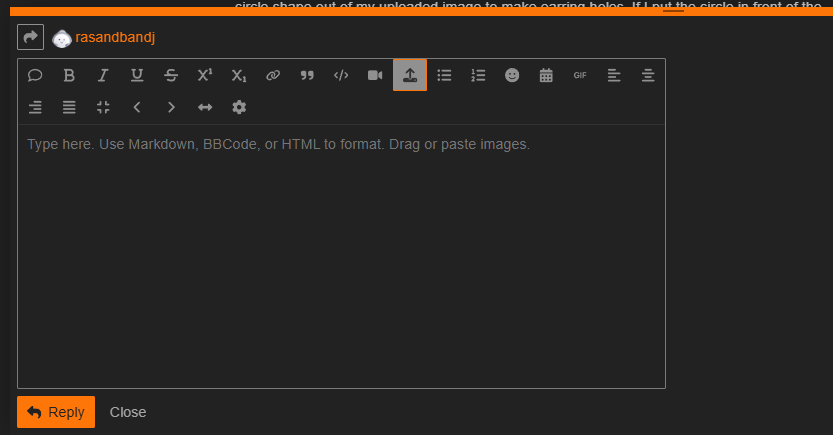Open the upload file tool
The height and width of the screenshot is (435, 833).
pyautogui.click(x=410, y=75)
